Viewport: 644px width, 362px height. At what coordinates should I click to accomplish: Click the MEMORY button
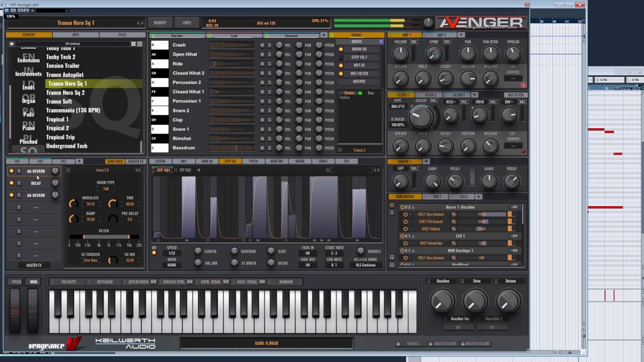tap(160, 23)
